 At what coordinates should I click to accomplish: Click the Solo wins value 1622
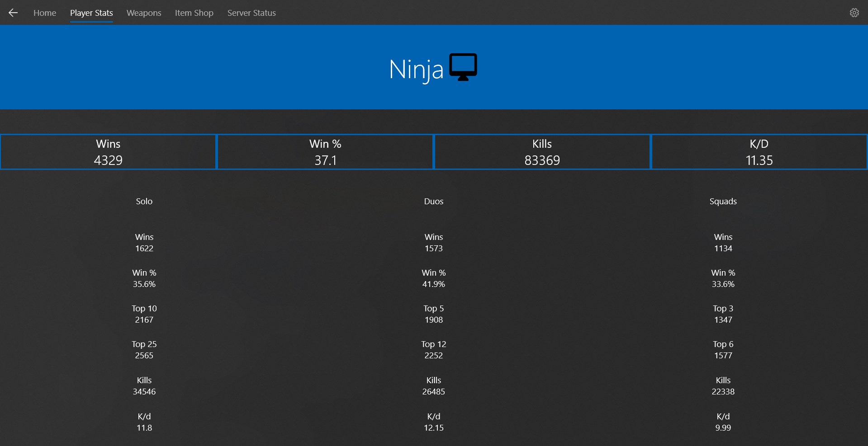click(x=144, y=249)
